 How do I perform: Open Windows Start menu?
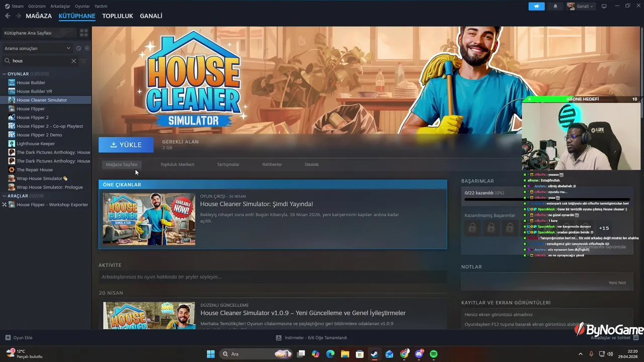[211, 354]
